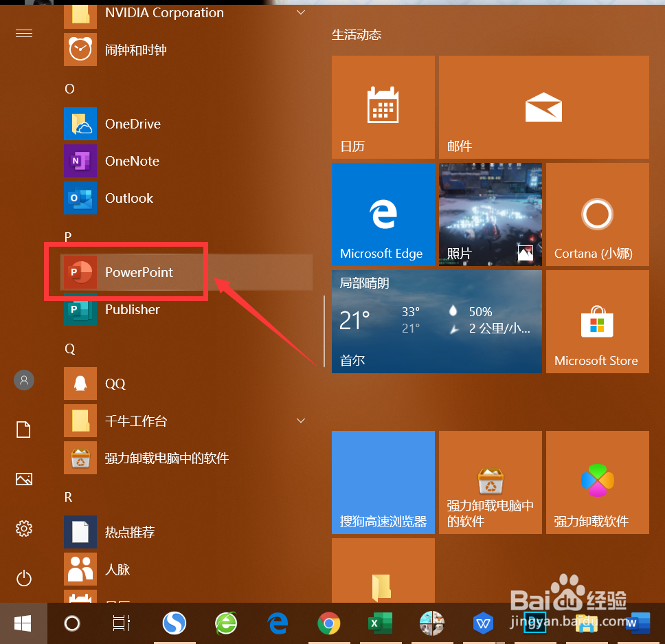The width and height of the screenshot is (665, 644).
Task: Open the blue W hexagon taskbar app
Action: 483,623
